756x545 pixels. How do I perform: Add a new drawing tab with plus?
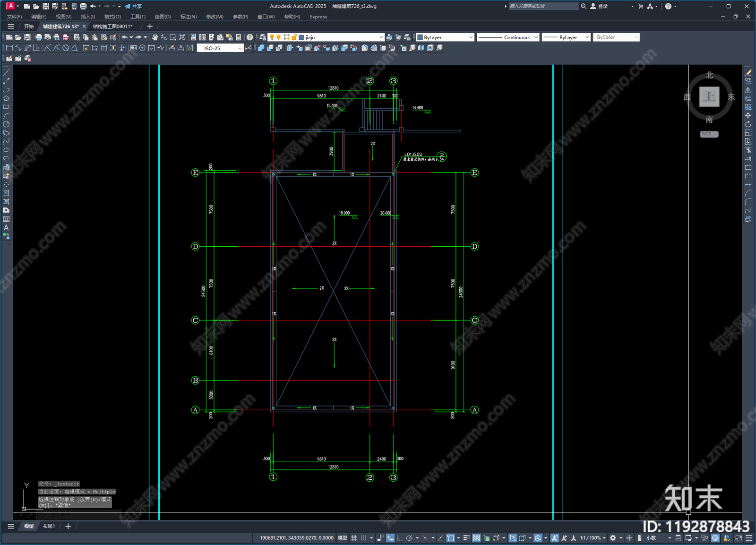[150, 26]
